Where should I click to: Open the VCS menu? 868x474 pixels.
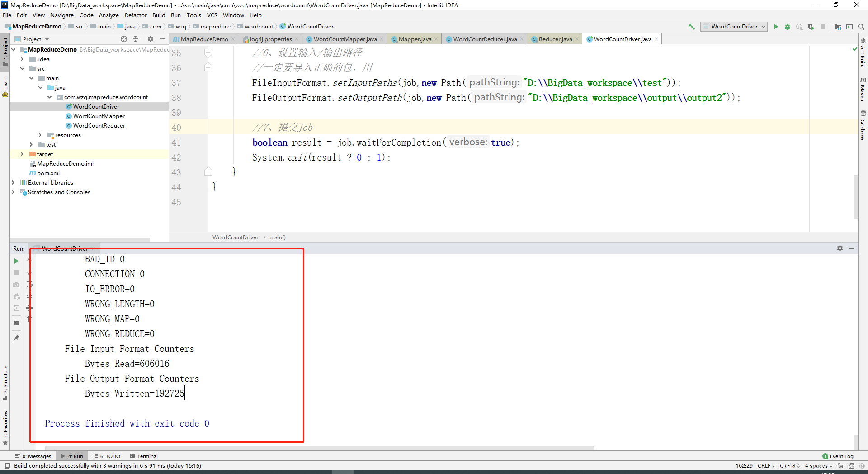[212, 15]
